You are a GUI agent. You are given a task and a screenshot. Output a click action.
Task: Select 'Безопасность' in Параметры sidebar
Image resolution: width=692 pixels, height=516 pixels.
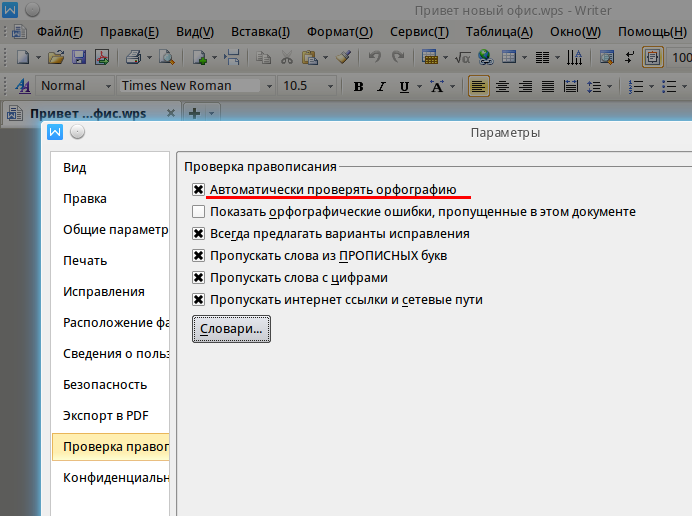tap(110, 384)
